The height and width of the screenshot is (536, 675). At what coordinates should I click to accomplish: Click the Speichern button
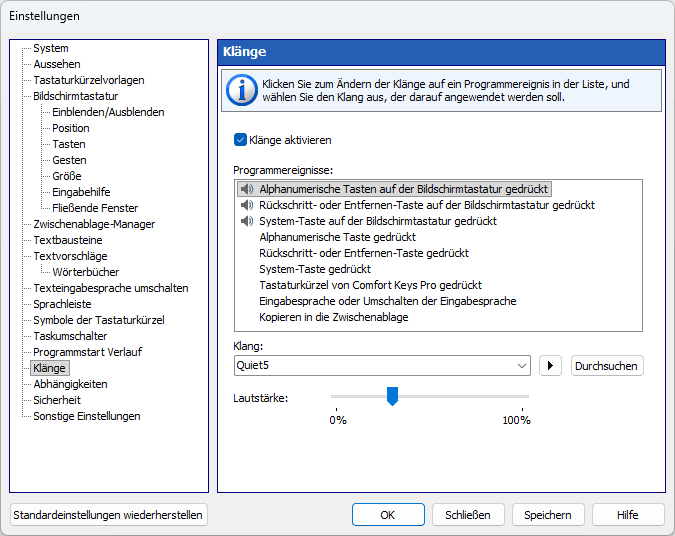(x=548, y=514)
